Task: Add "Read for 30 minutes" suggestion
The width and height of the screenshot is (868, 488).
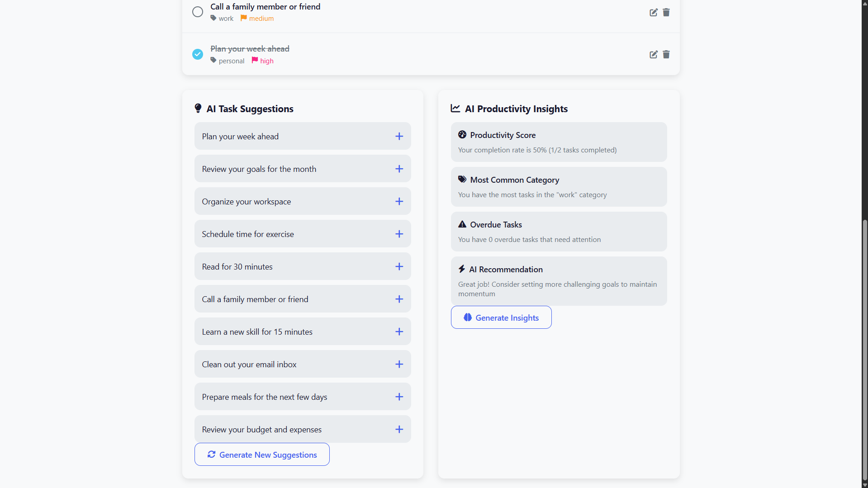Action: coord(399,266)
